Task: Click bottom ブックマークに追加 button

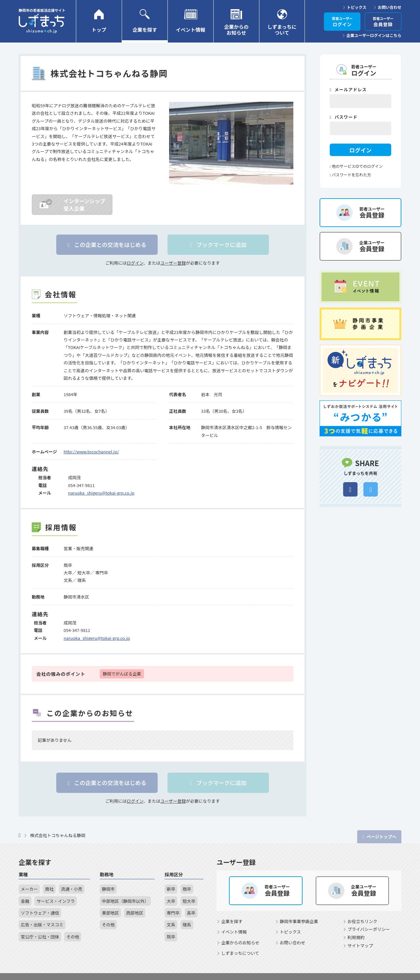Action: pos(218,782)
